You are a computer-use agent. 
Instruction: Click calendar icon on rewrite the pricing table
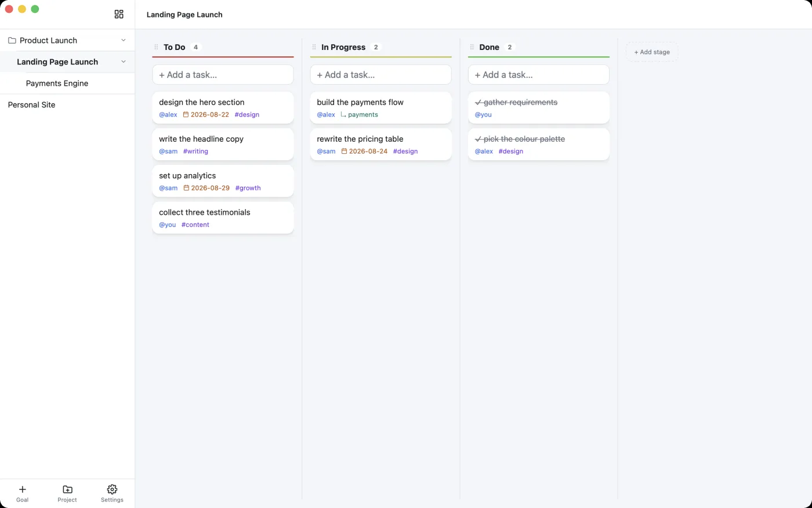(344, 151)
